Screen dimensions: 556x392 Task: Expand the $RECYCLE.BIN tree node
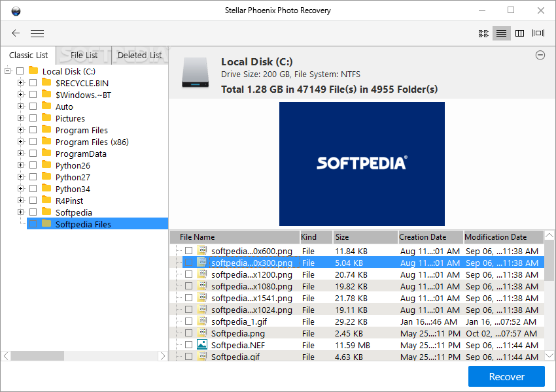click(x=20, y=82)
